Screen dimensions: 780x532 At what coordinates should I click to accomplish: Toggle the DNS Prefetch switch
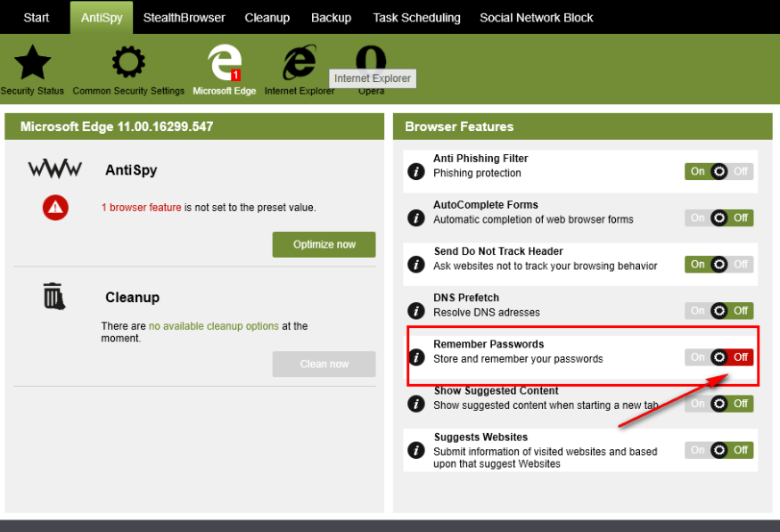point(718,311)
